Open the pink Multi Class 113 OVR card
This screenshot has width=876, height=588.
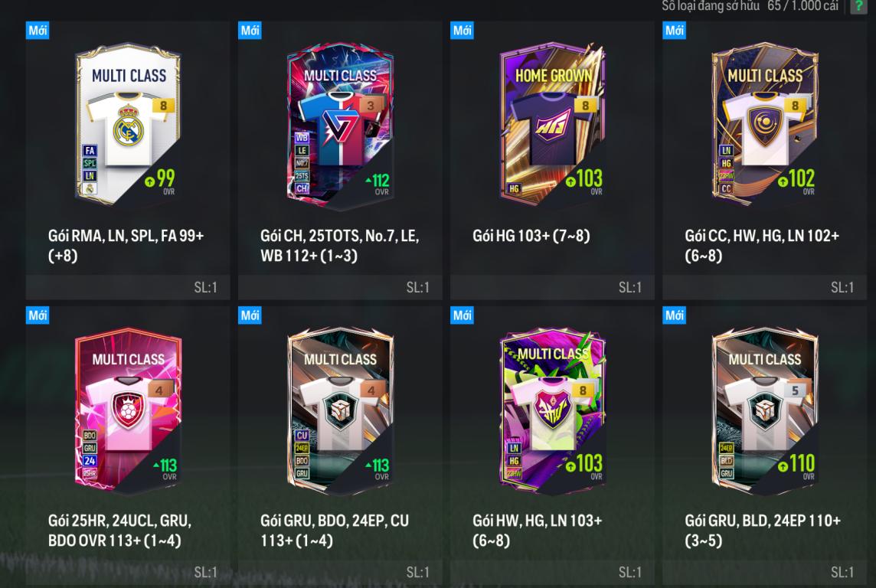tap(129, 410)
